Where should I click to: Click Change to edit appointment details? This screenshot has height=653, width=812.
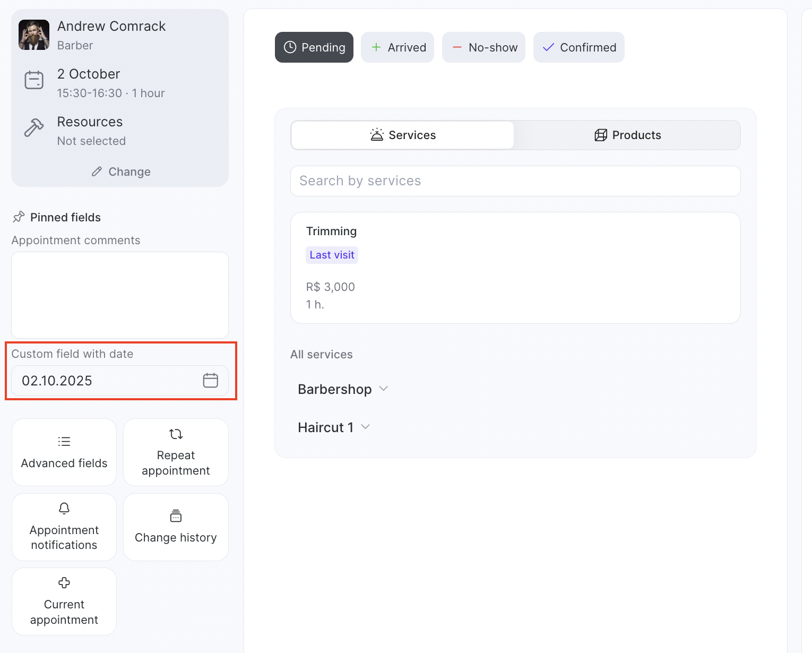click(120, 171)
